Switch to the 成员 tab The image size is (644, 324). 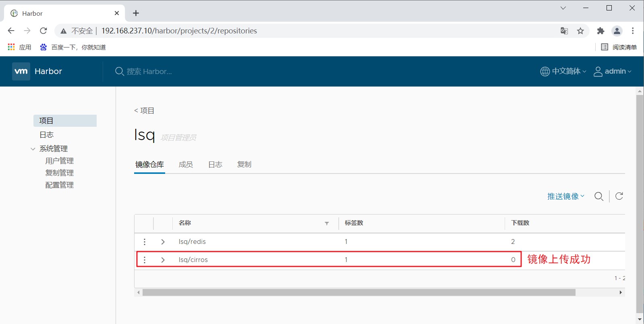[x=186, y=165]
